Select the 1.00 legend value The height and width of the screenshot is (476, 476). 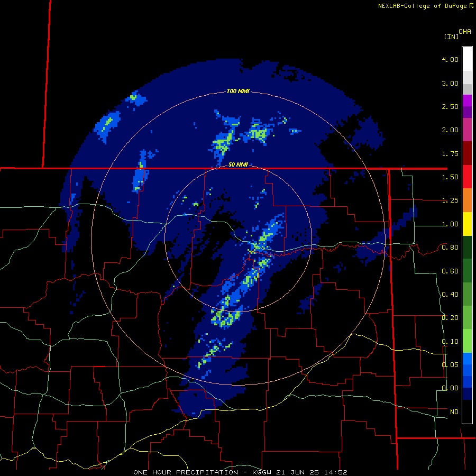tap(450, 224)
